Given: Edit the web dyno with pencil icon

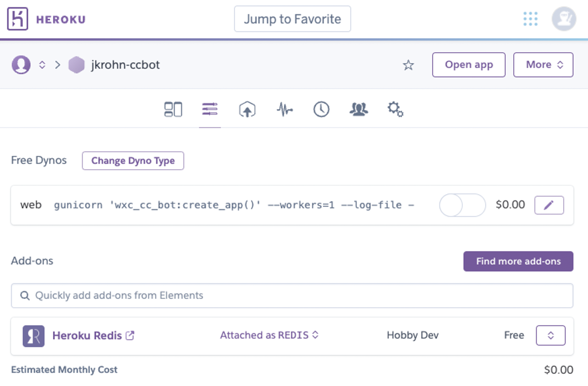Looking at the screenshot, I should (549, 205).
